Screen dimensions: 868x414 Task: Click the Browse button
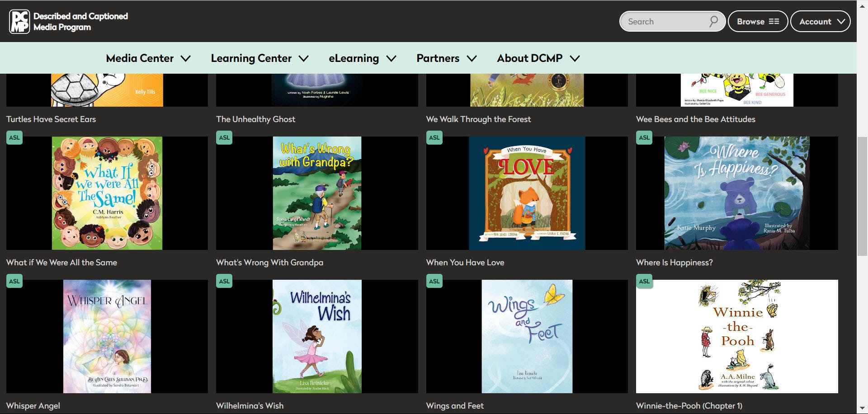click(x=758, y=21)
